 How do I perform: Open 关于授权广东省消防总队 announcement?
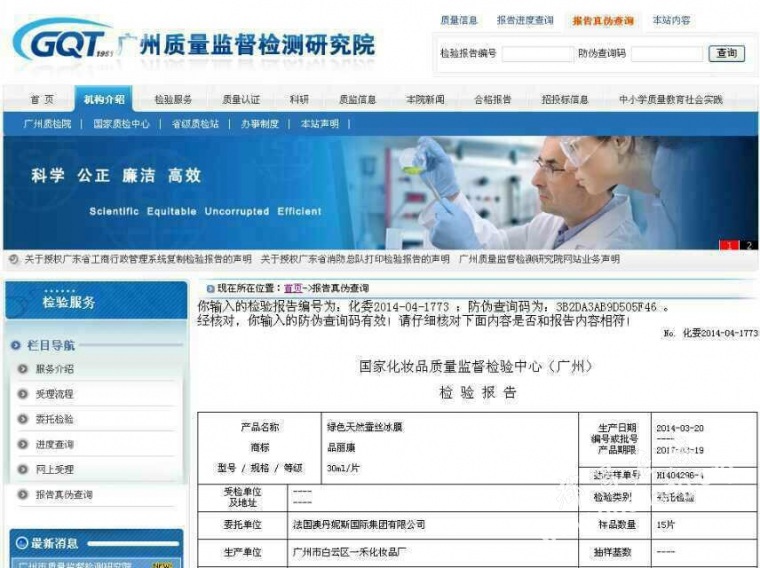(x=355, y=259)
